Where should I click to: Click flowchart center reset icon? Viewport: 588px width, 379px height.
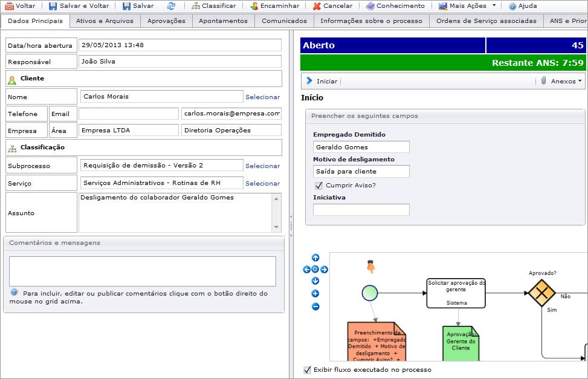315,269
